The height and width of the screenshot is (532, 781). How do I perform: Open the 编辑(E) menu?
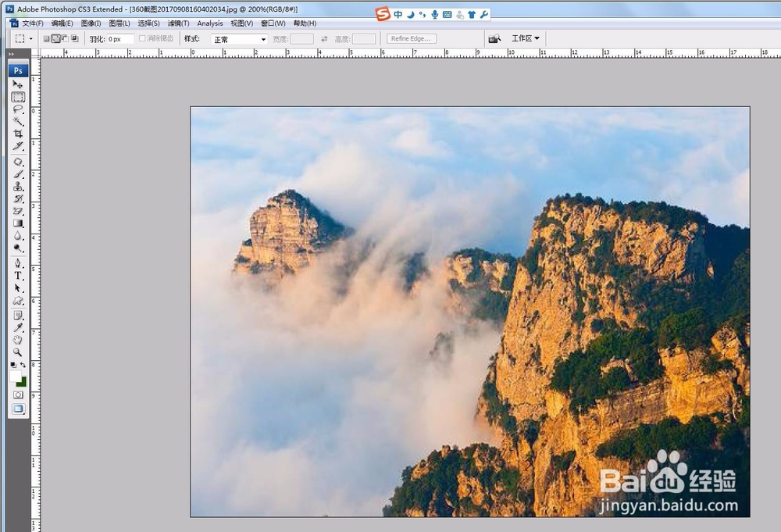pos(62,23)
